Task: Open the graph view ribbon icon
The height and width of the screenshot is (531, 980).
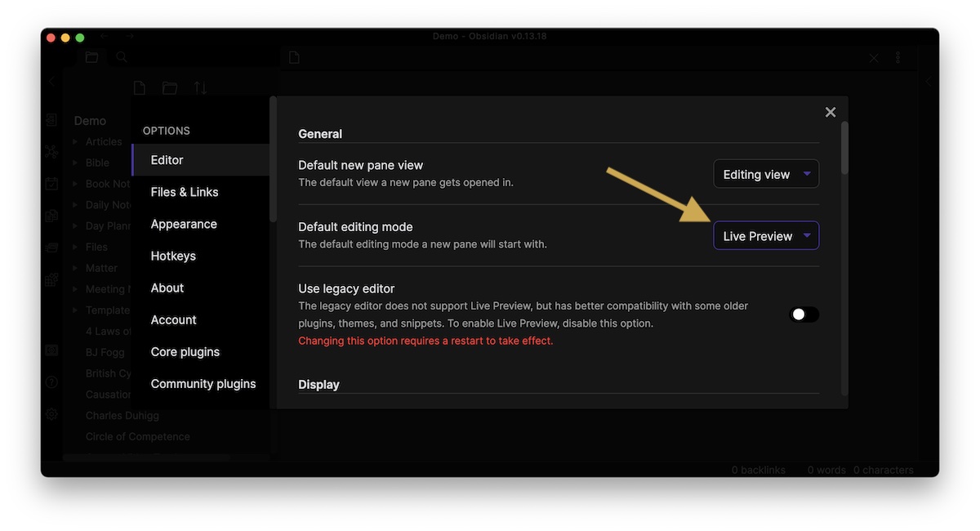Action: [51, 152]
